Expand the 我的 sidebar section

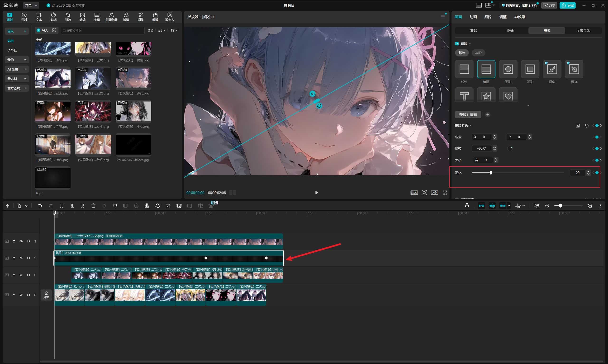pyautogui.click(x=17, y=60)
